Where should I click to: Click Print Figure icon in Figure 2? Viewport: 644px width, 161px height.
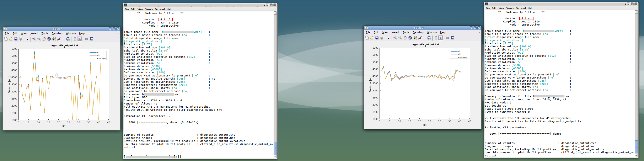[x=382, y=38]
